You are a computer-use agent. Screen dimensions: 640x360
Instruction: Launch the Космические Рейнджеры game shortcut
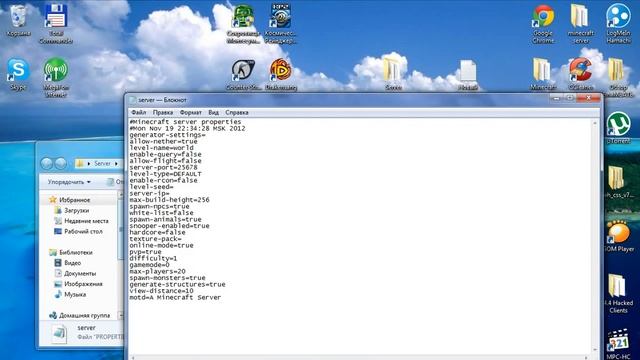(x=281, y=24)
